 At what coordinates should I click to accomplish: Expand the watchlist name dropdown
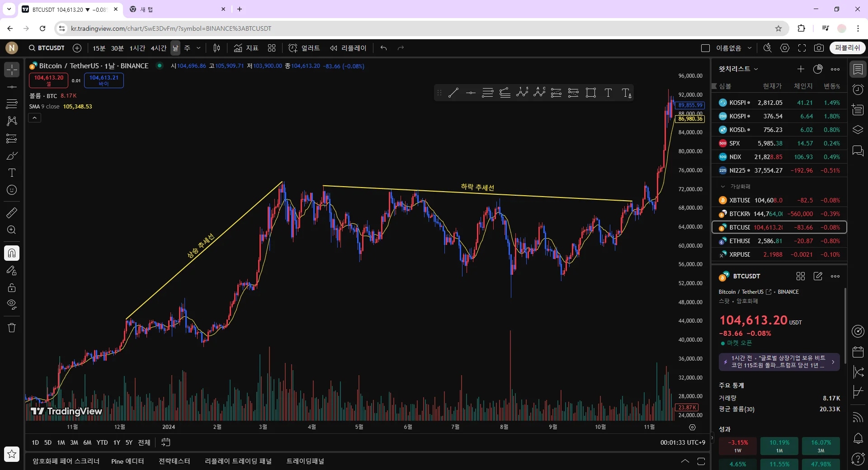pos(738,69)
